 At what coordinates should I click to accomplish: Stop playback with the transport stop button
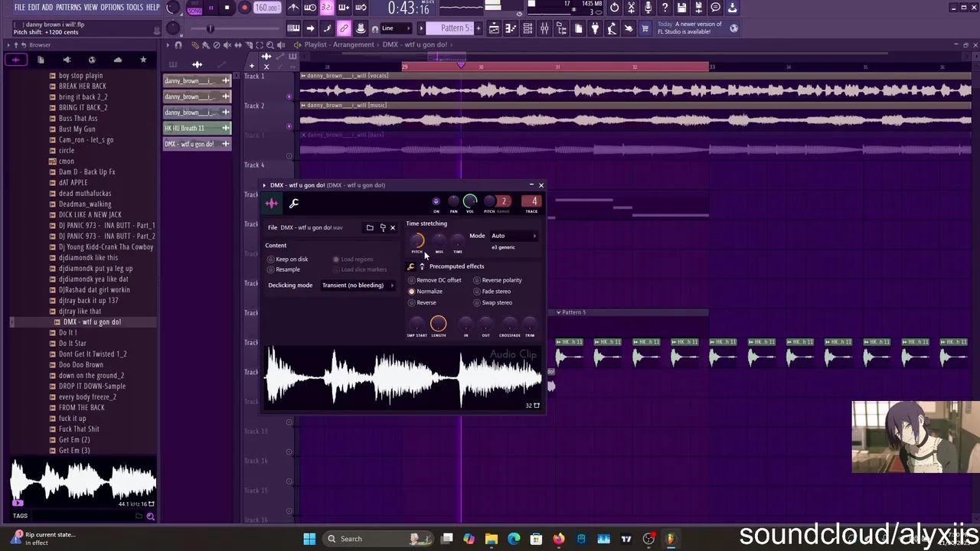[x=227, y=8]
